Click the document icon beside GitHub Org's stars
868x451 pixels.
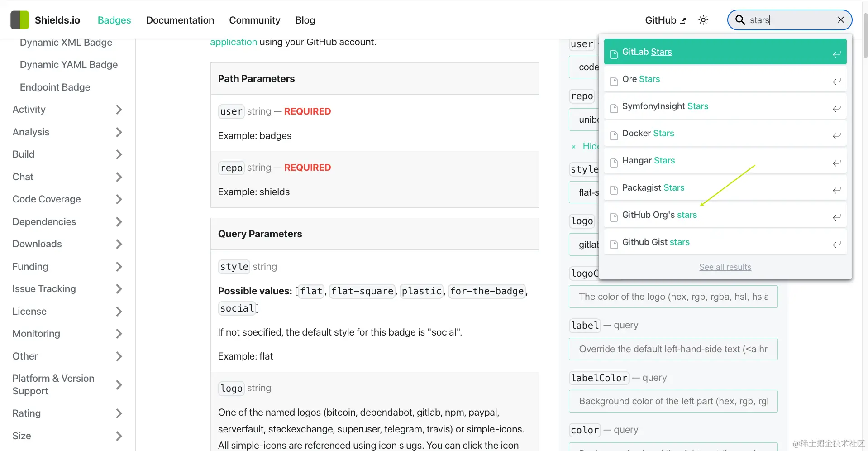pos(614,217)
